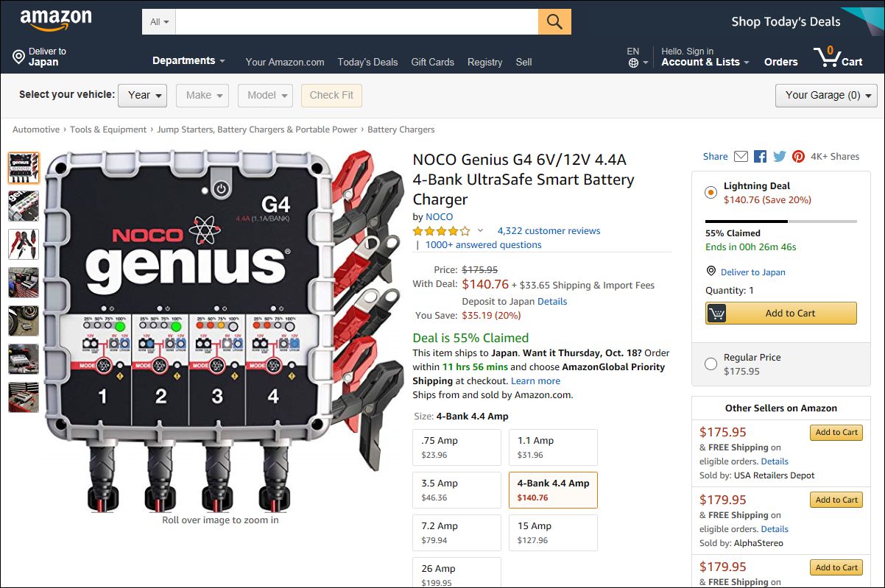Select the second product thumbnail image
Screen dimensions: 885x588
click(x=24, y=206)
